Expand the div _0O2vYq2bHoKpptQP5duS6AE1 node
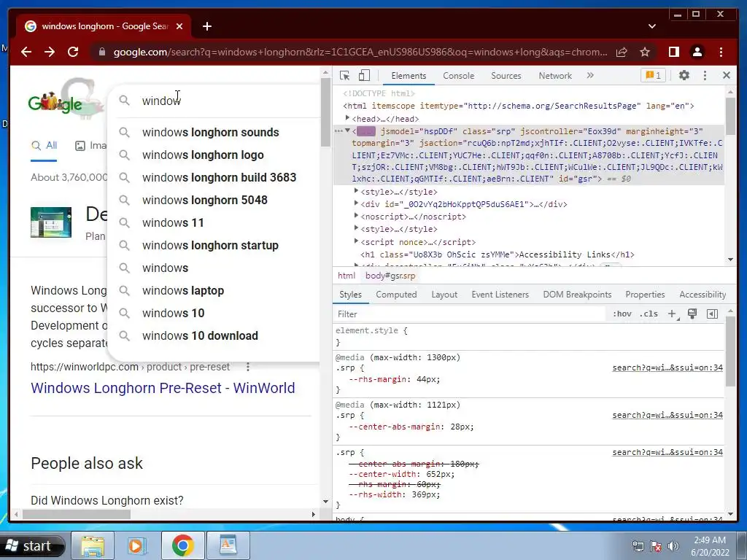The width and height of the screenshot is (747, 560). [x=356, y=203]
